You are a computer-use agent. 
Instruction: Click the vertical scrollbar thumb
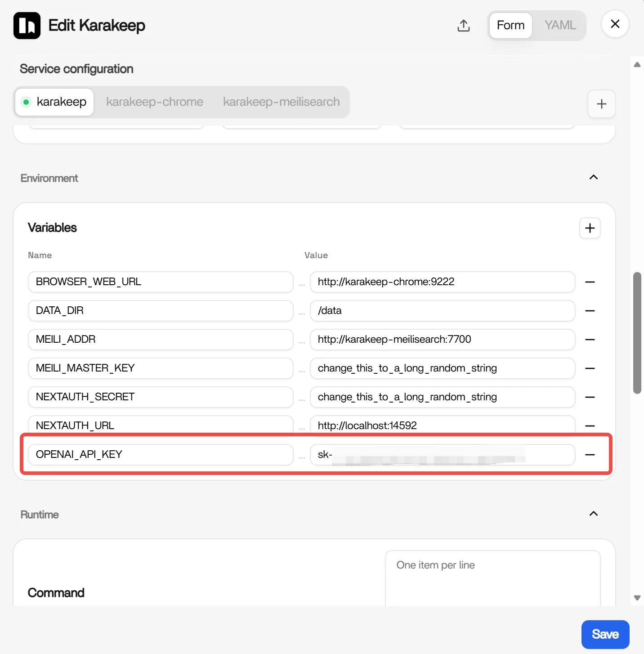(637, 333)
